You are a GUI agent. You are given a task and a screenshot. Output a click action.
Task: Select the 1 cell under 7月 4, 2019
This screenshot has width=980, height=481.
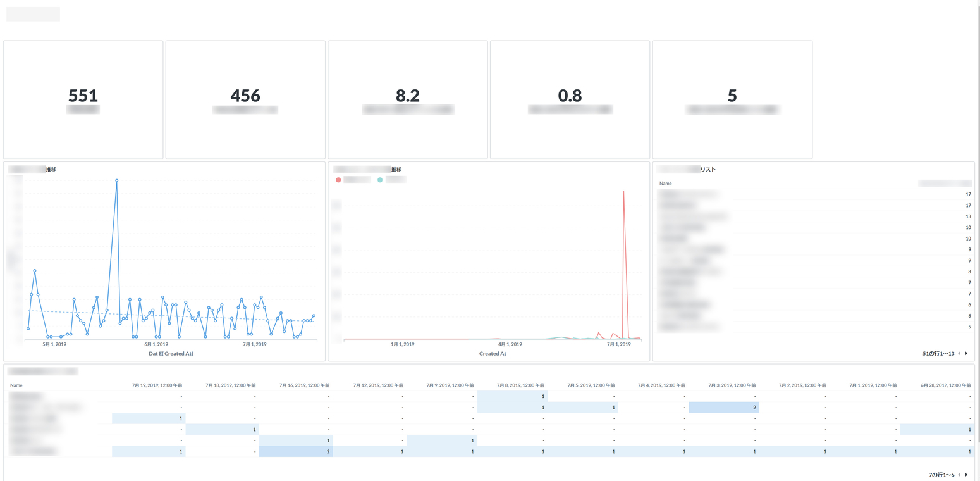point(654,451)
